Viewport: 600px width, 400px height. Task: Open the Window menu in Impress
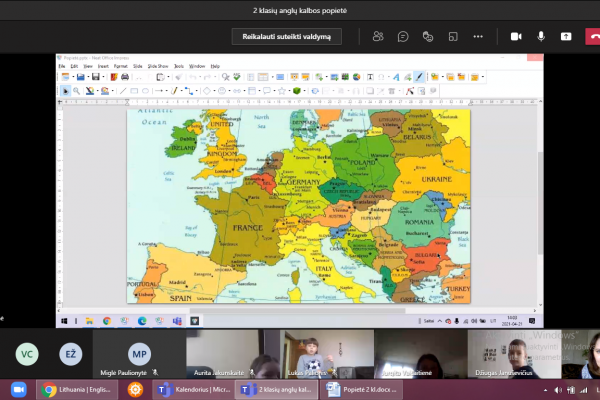pos(197,66)
